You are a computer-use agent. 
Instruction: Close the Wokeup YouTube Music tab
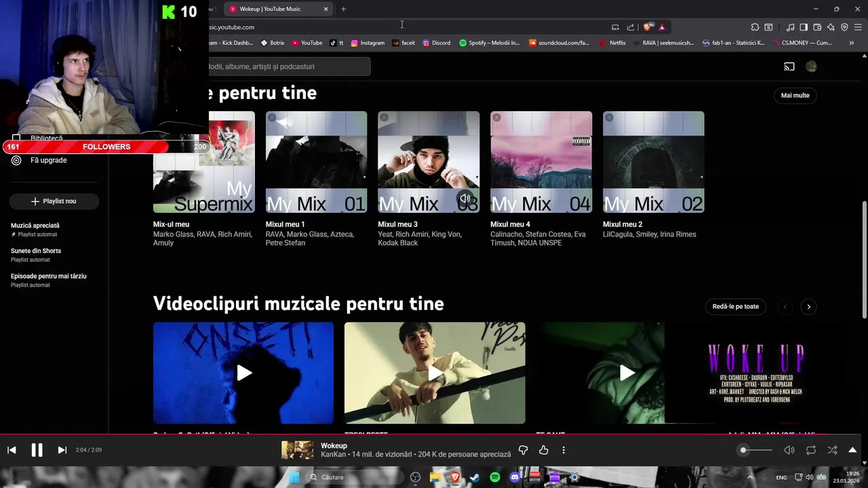(x=325, y=9)
